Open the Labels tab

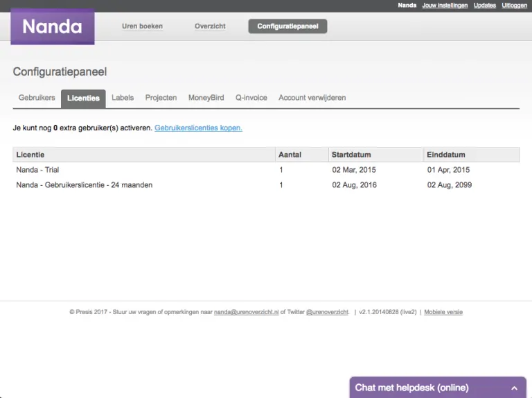pyautogui.click(x=123, y=98)
